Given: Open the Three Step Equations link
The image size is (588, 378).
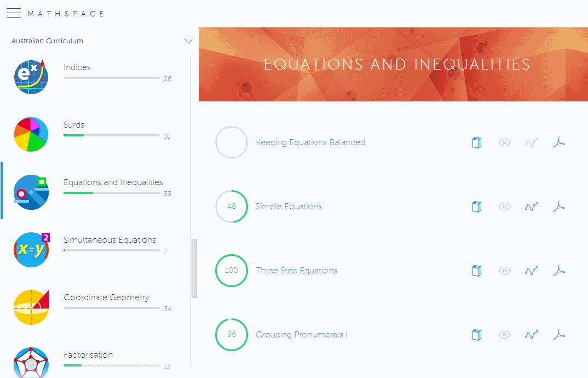Looking at the screenshot, I should click(x=296, y=271).
